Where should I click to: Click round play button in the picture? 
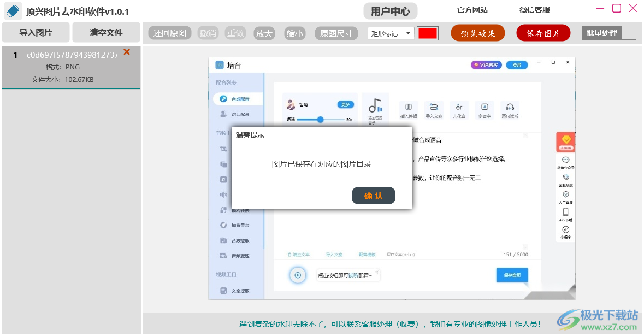pos(298,275)
